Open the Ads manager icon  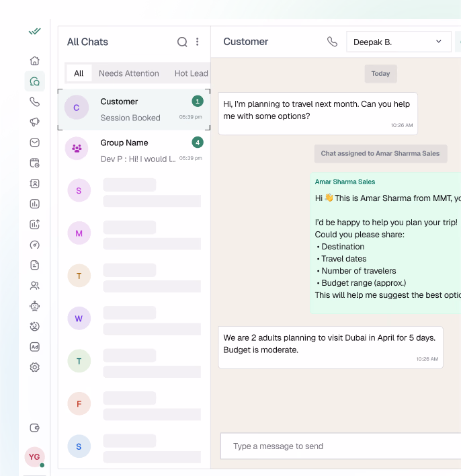tap(35, 347)
